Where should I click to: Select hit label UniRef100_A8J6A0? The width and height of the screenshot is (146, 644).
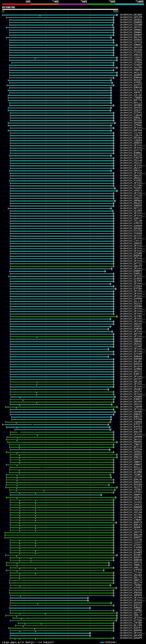pos(131,15)
